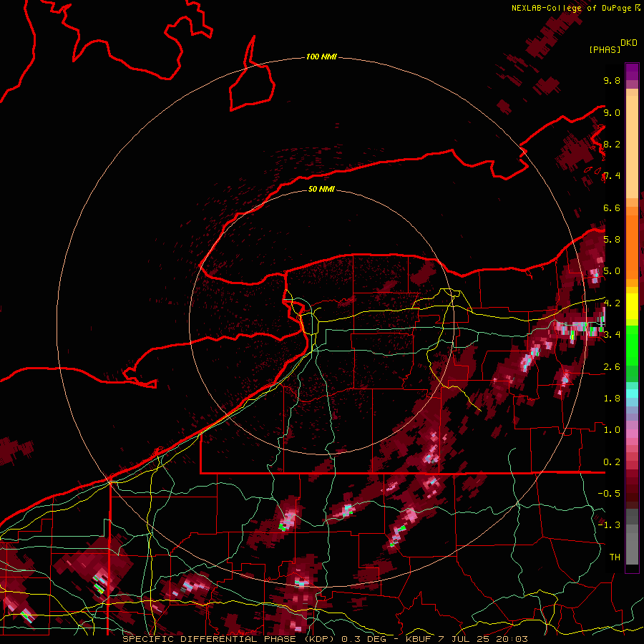
Task: Click the 9.8 value on the legend
Action: (x=612, y=80)
